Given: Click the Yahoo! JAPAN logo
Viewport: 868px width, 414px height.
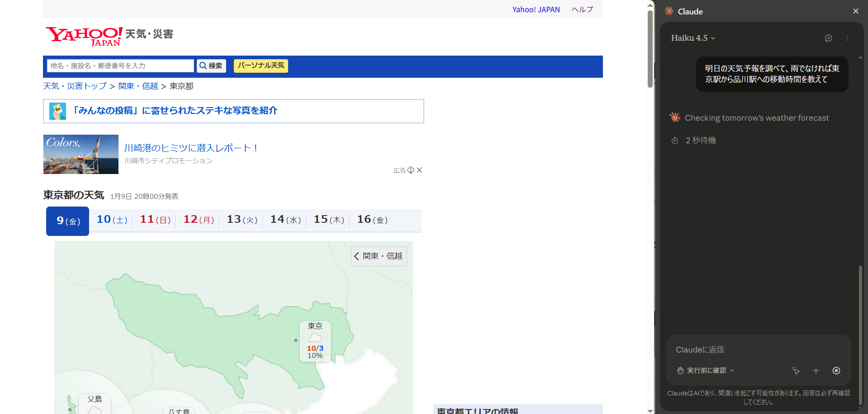Looking at the screenshot, I should (x=84, y=36).
